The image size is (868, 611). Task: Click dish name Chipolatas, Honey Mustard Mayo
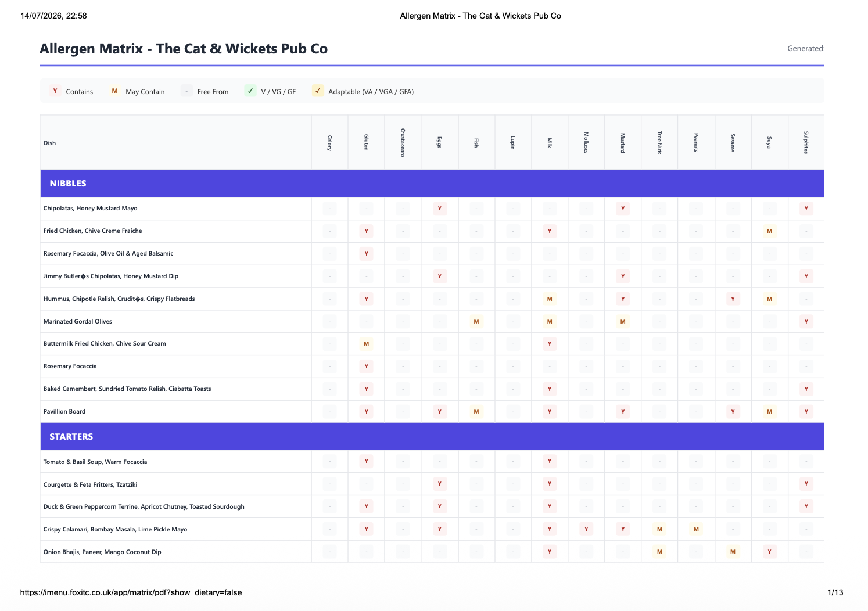click(x=91, y=209)
